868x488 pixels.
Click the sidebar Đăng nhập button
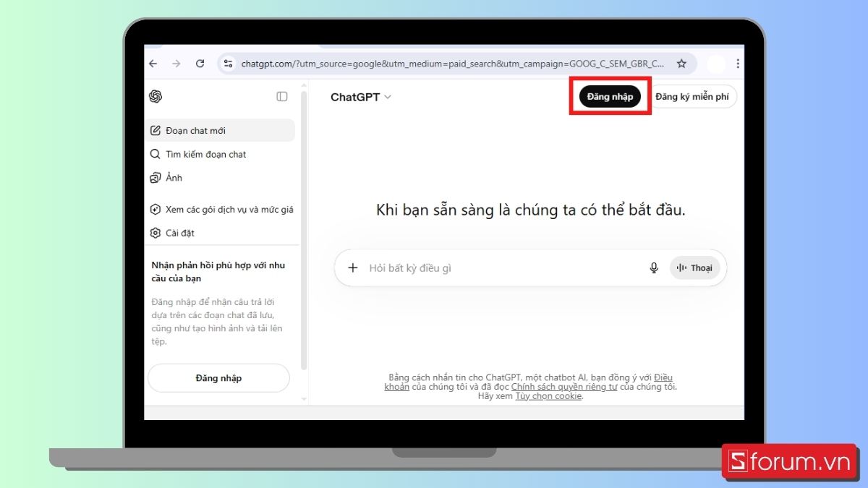coord(218,378)
